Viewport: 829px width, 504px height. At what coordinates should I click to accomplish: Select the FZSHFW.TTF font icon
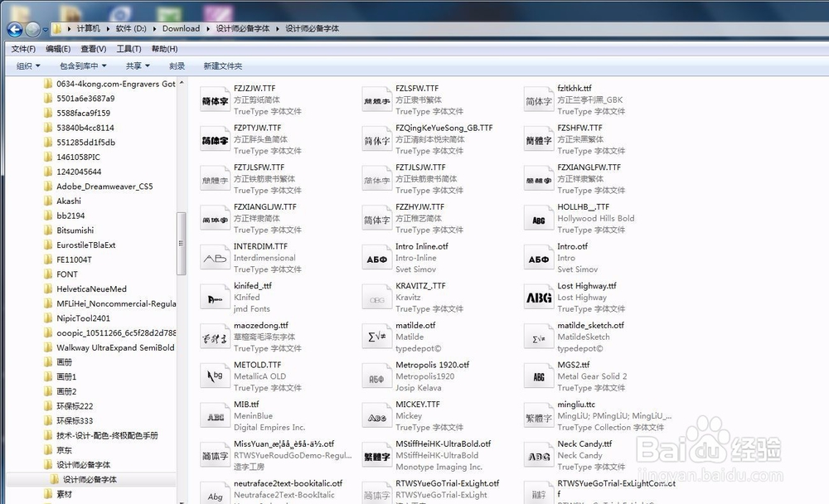538,139
